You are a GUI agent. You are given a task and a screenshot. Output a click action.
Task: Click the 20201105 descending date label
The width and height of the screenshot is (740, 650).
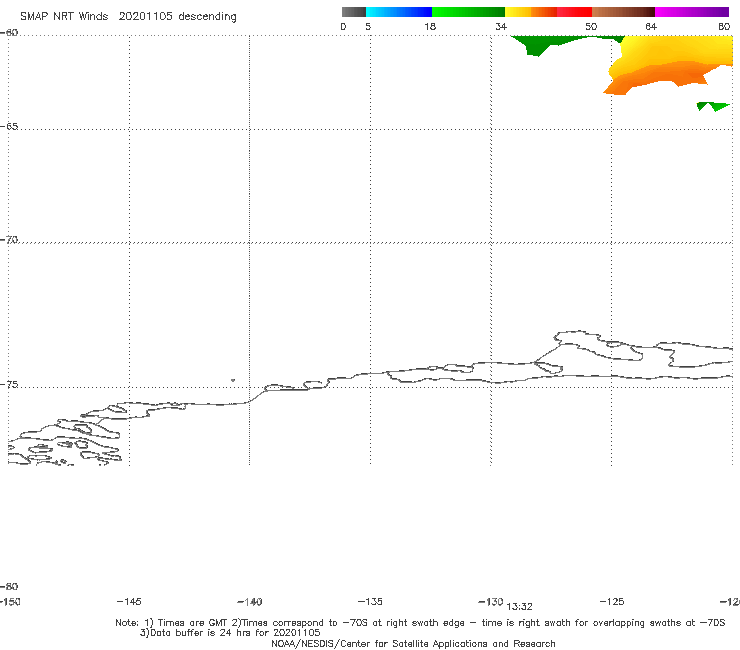point(177,17)
